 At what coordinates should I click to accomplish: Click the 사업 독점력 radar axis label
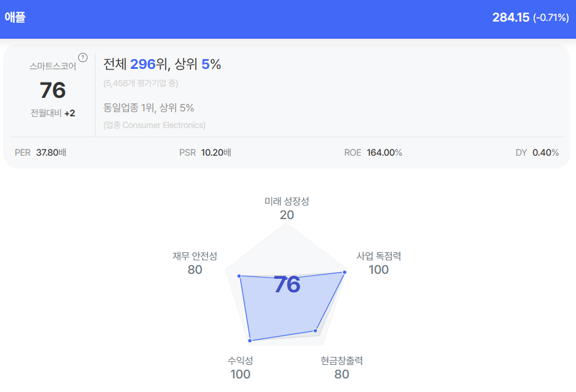pos(379,256)
